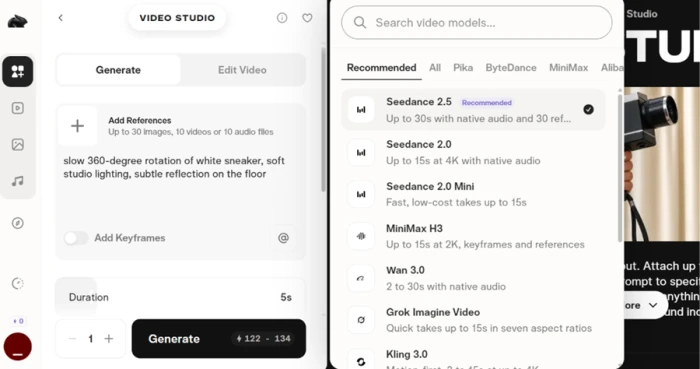The width and height of the screenshot is (700, 369).
Task: Select the Pika models tab
Action: 463,68
